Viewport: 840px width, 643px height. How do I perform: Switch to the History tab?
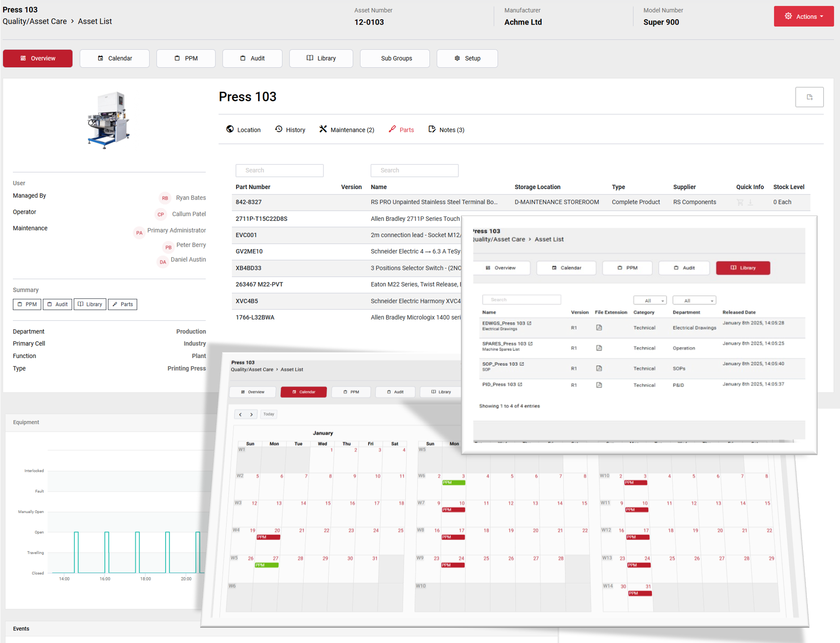[290, 130]
